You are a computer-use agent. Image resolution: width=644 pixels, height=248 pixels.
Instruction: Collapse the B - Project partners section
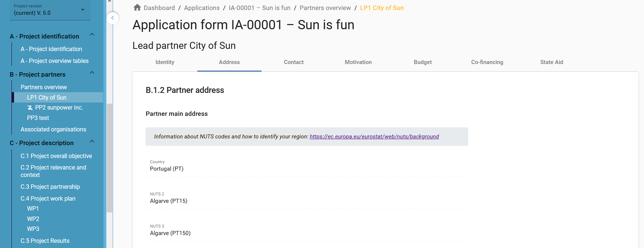tap(92, 73)
